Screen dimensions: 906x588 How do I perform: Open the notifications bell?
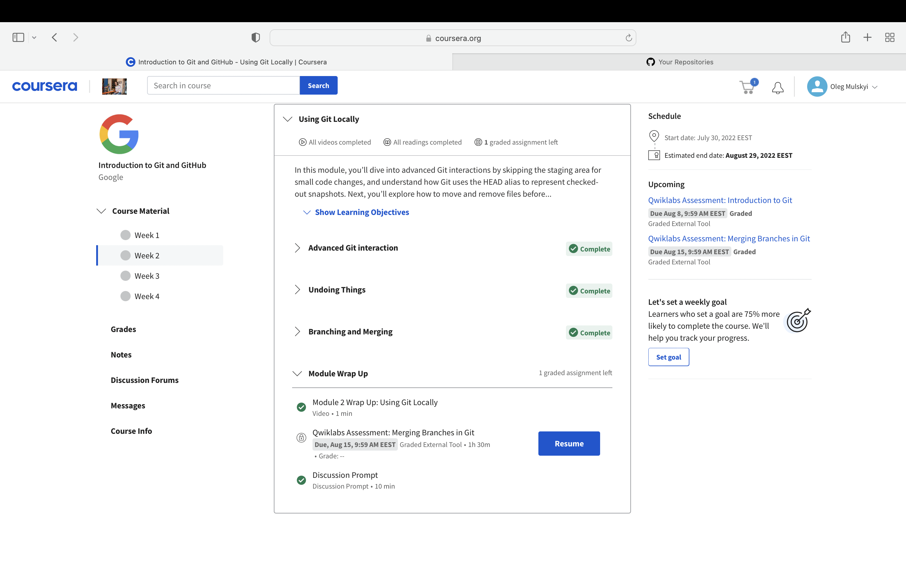click(x=777, y=87)
